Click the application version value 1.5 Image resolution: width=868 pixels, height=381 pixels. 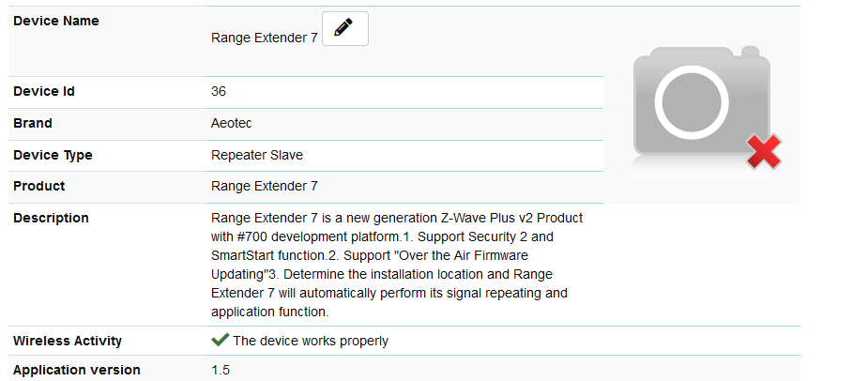pyautogui.click(x=221, y=370)
